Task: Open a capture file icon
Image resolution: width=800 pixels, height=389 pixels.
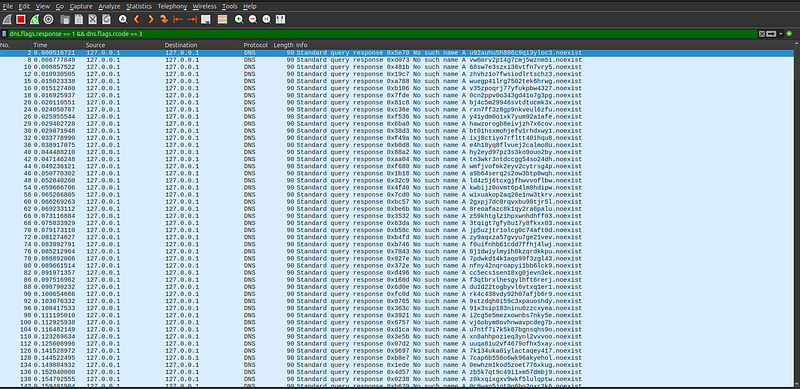Action: pos(65,19)
